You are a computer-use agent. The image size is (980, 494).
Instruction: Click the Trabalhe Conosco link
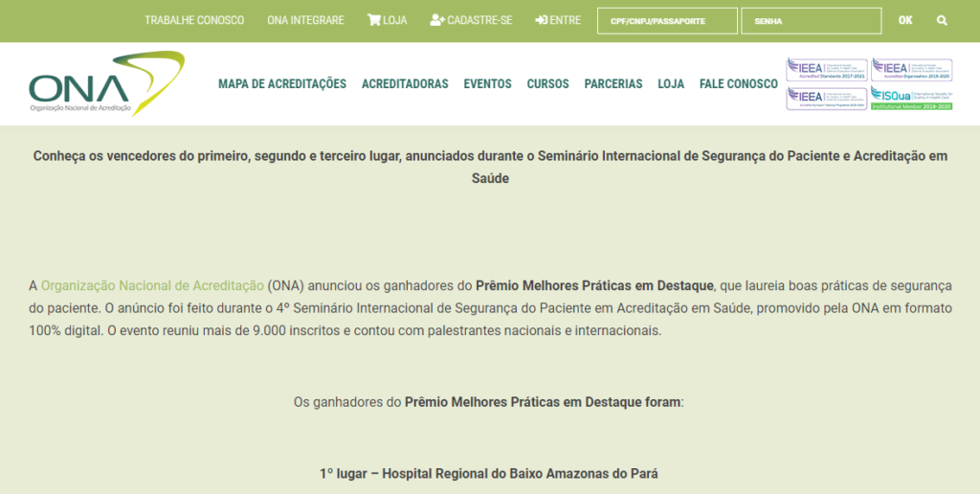pos(194,20)
